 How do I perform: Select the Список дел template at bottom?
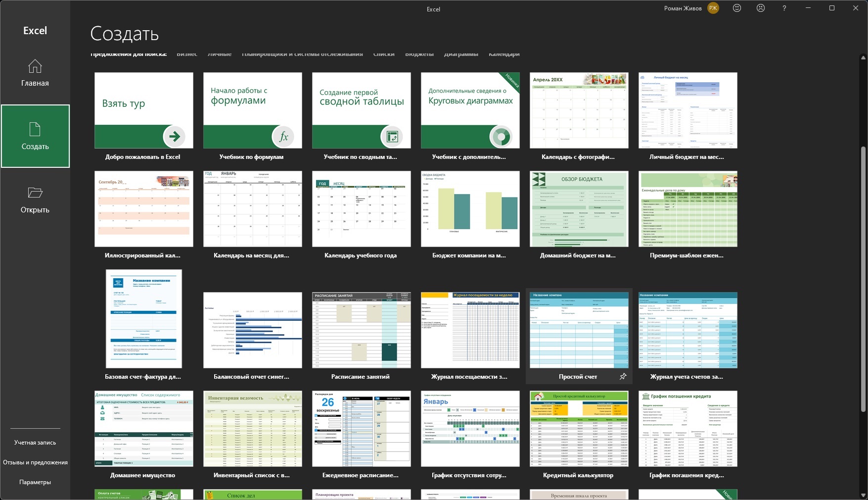(253, 495)
